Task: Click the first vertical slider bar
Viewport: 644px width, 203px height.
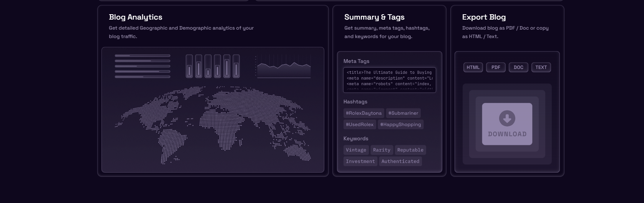Action: 189,66
